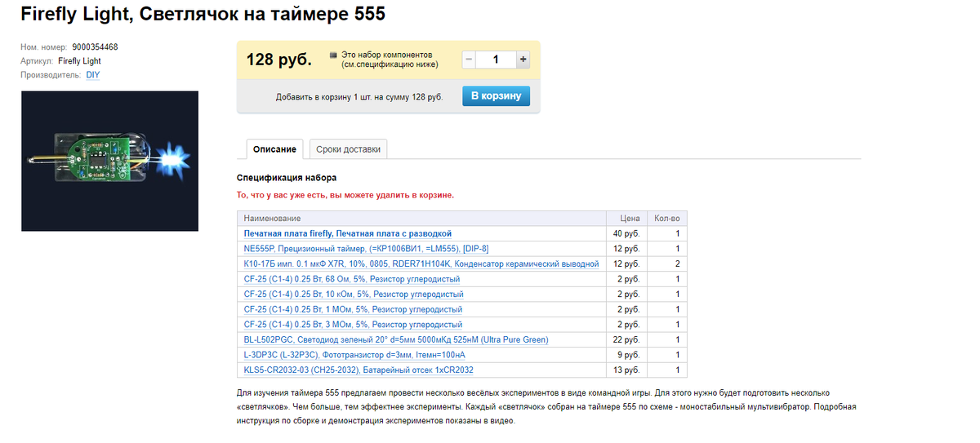Switch to the 'Описание' tab
This screenshot has width=980, height=443.
pyautogui.click(x=274, y=149)
